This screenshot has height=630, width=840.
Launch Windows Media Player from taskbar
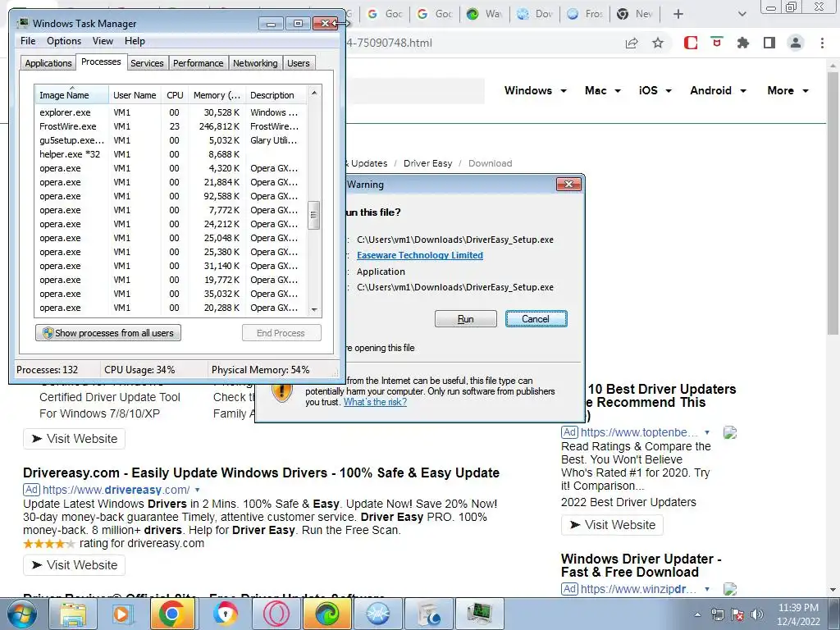[123, 614]
